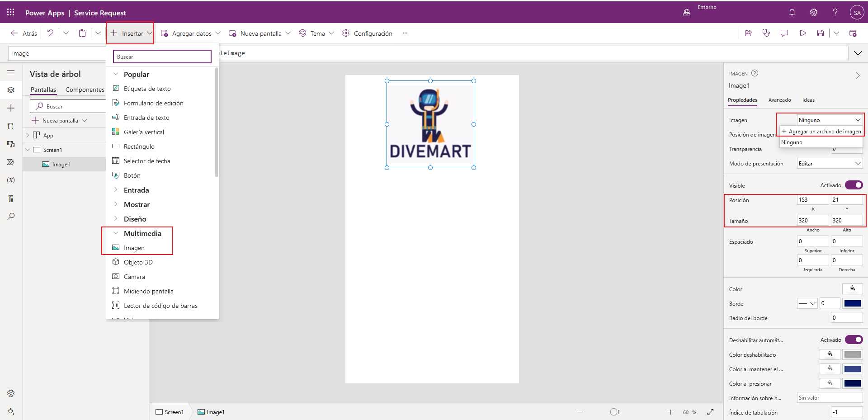The width and height of the screenshot is (868, 420).
Task: Collapse the Multimedia category
Action: tap(116, 233)
